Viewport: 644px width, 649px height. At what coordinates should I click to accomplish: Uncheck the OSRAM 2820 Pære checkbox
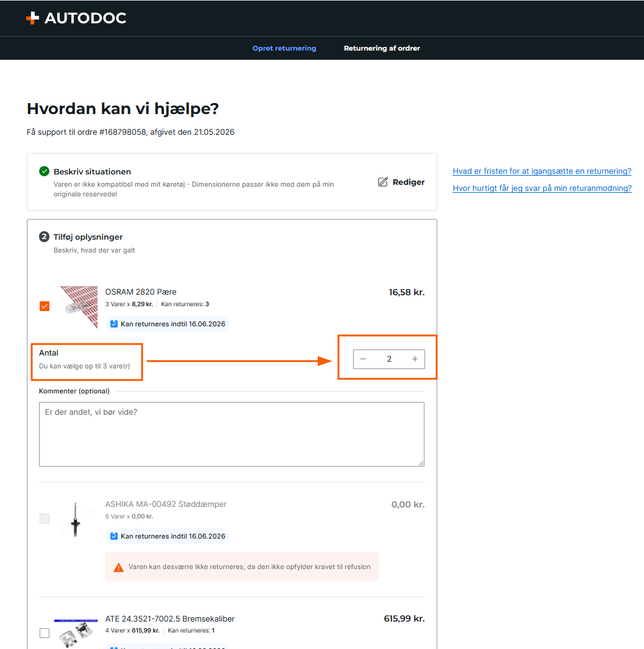click(45, 306)
